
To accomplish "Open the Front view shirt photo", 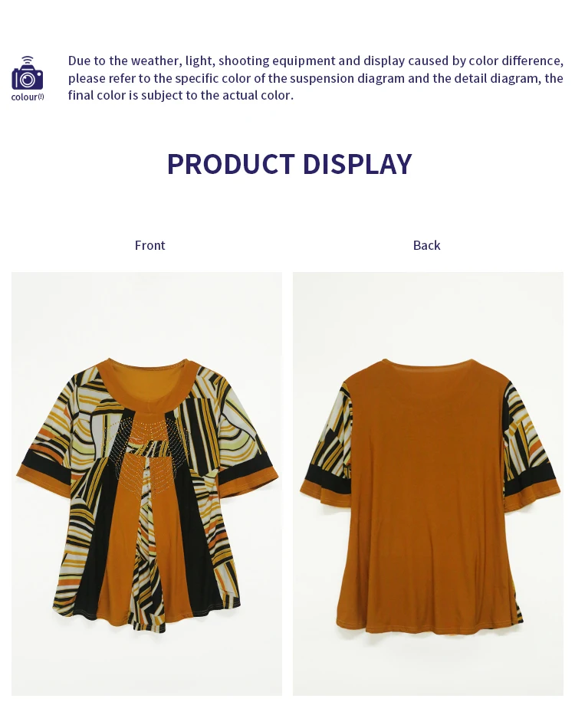I will click(146, 484).
